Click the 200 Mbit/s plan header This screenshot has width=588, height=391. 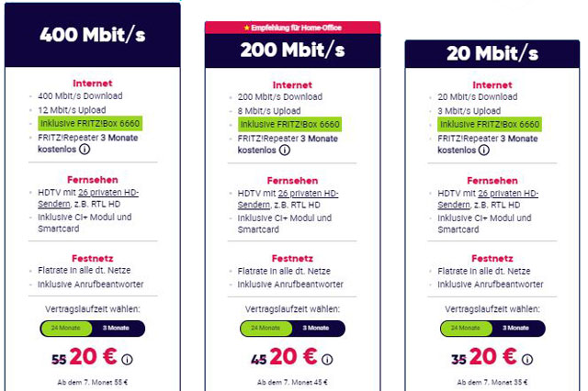pyautogui.click(x=291, y=50)
